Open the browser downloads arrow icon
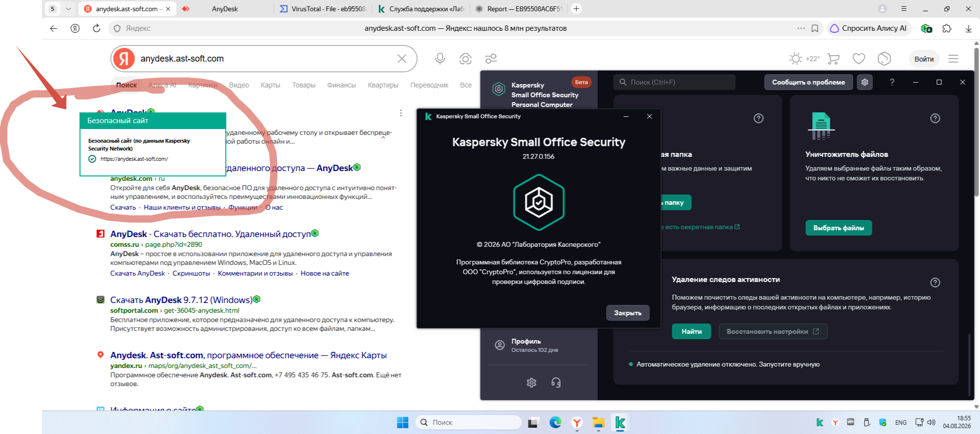This screenshot has width=980, height=434. 968,28
